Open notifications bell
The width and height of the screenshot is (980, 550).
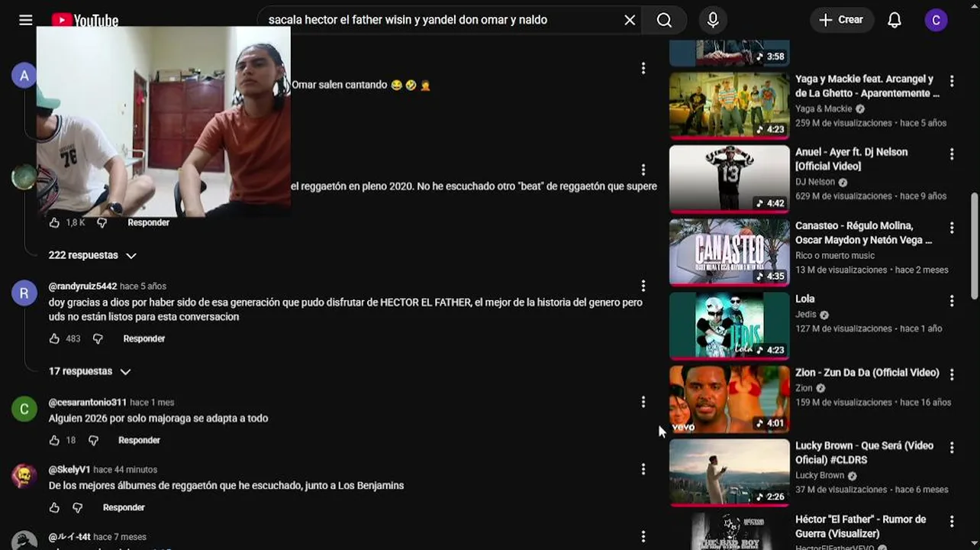pos(895,20)
